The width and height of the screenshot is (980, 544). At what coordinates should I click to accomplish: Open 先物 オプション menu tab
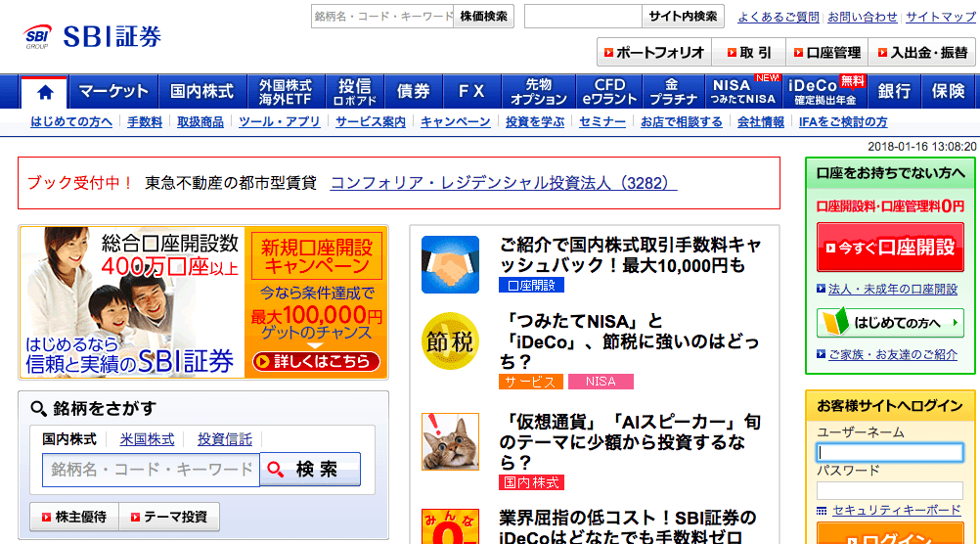538,91
